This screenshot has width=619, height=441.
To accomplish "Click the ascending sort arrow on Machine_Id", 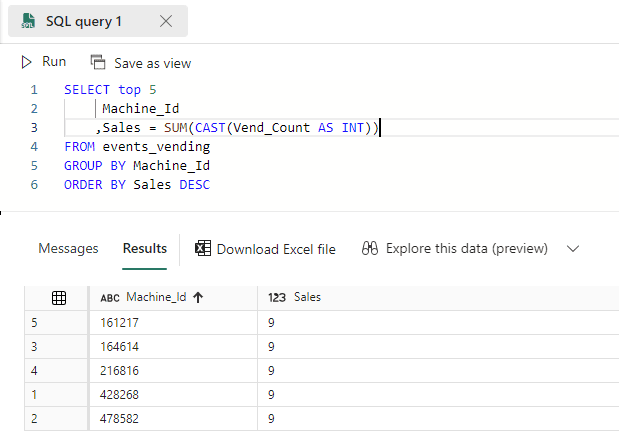I will [x=198, y=297].
